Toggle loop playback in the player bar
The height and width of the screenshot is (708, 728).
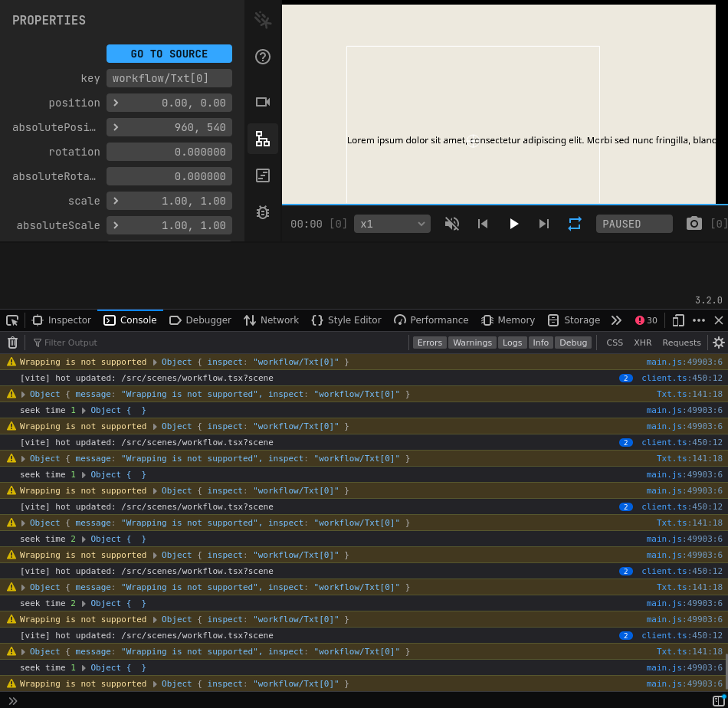pos(575,224)
